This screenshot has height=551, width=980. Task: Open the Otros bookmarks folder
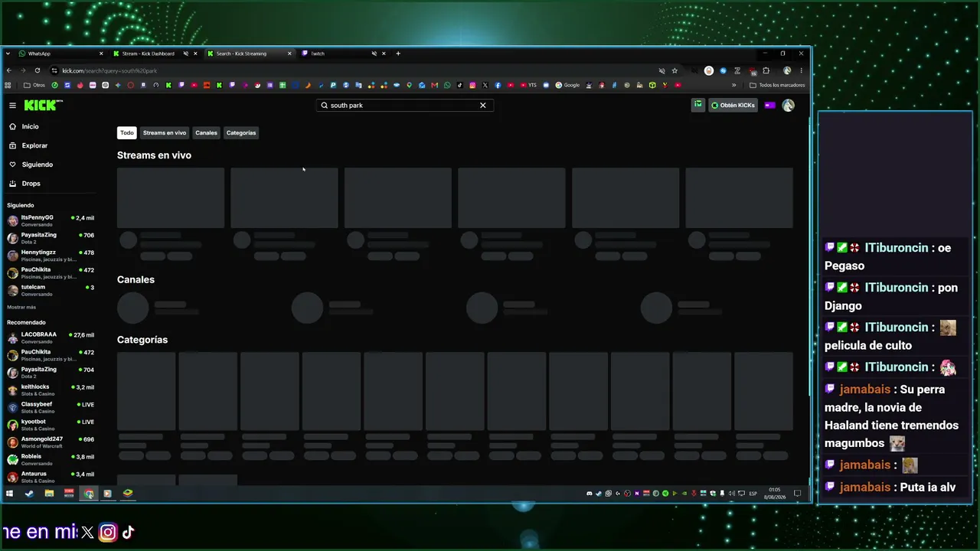pyautogui.click(x=34, y=85)
